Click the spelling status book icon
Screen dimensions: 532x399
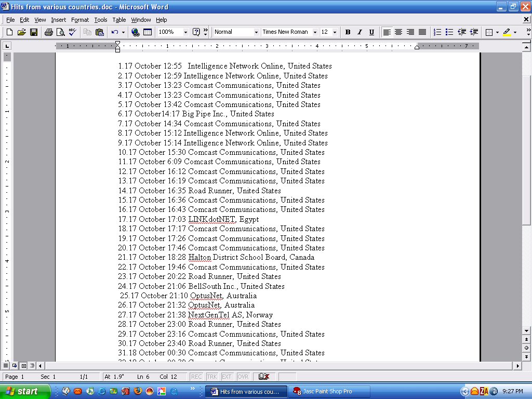tap(263, 377)
